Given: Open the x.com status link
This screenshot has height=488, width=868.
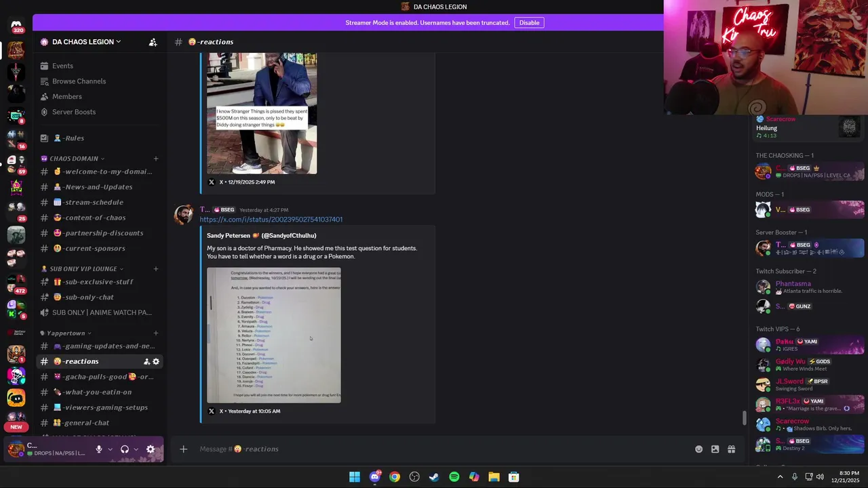Looking at the screenshot, I should (x=271, y=220).
